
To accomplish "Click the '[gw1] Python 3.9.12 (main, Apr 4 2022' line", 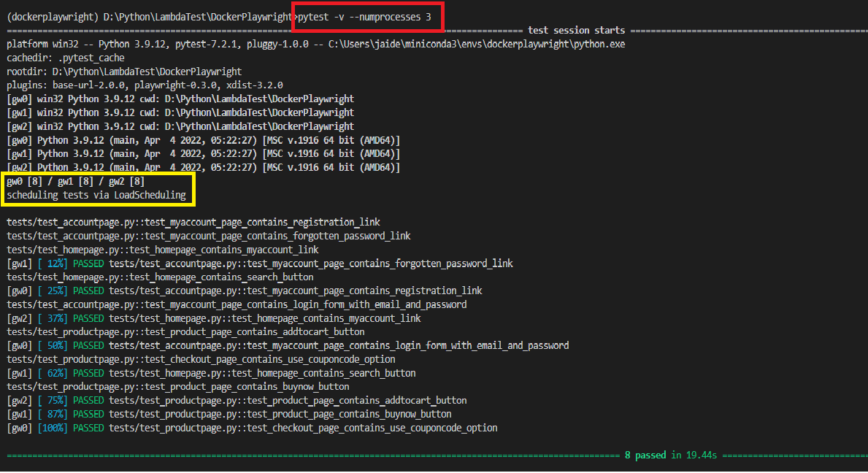I will coord(203,154).
